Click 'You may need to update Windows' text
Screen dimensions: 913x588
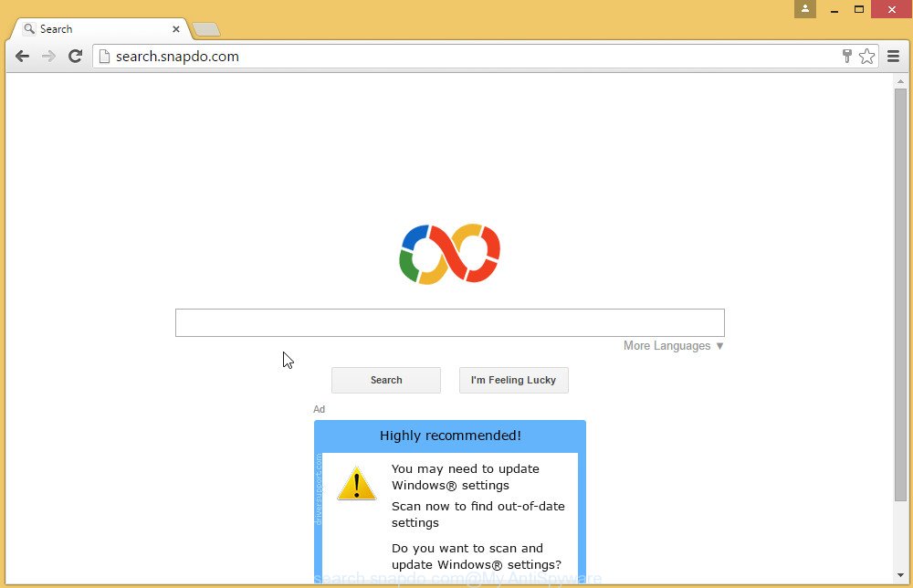pos(466,477)
